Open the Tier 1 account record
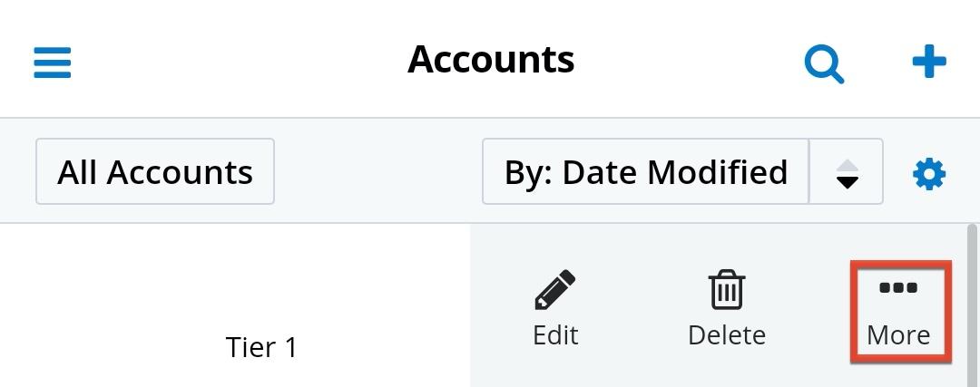 261,347
